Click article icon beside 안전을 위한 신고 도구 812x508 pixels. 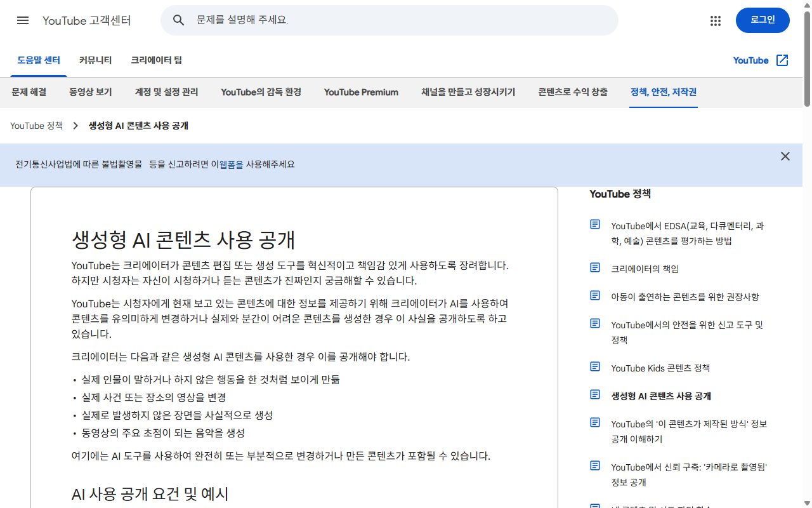point(595,323)
